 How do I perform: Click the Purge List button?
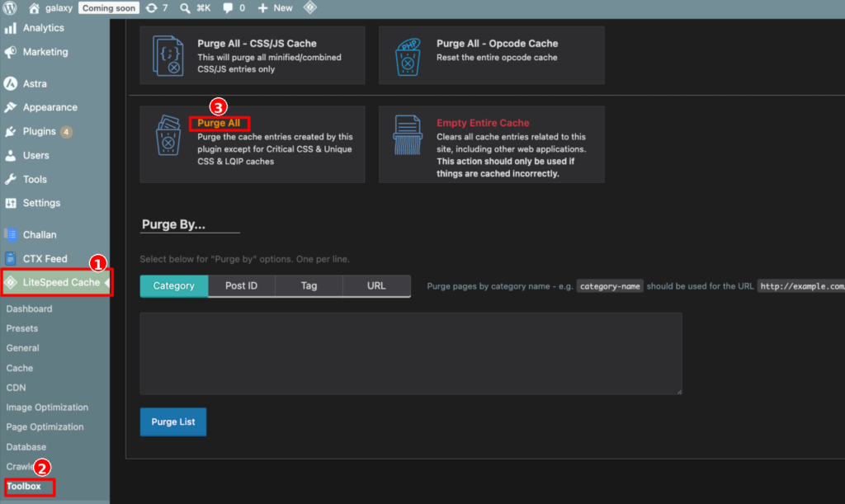(173, 422)
